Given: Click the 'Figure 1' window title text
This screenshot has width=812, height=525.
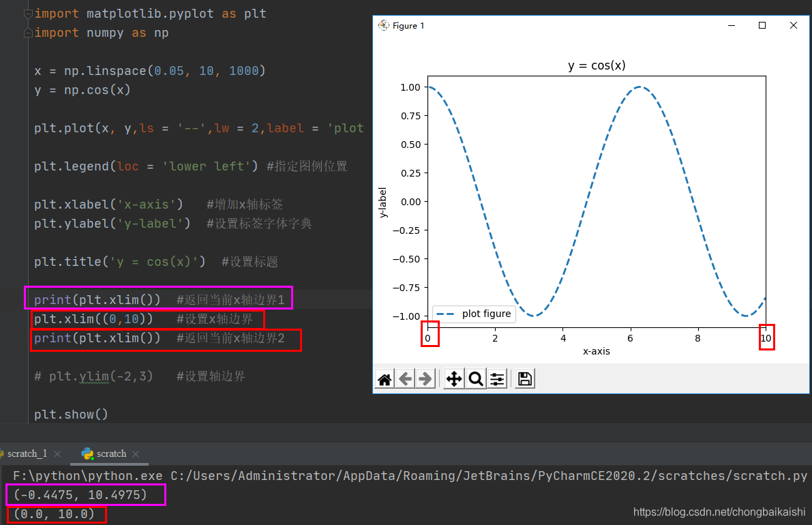Looking at the screenshot, I should [x=408, y=25].
